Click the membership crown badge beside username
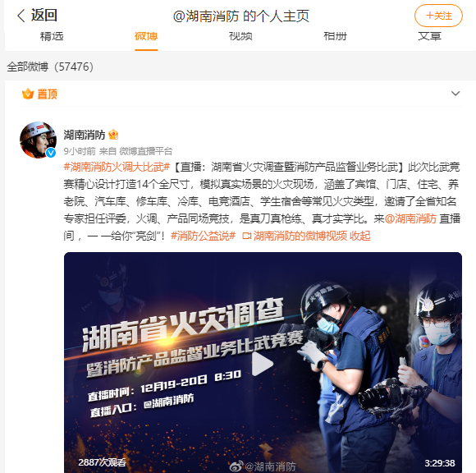Image resolution: width=476 pixels, height=473 pixels. click(x=113, y=135)
